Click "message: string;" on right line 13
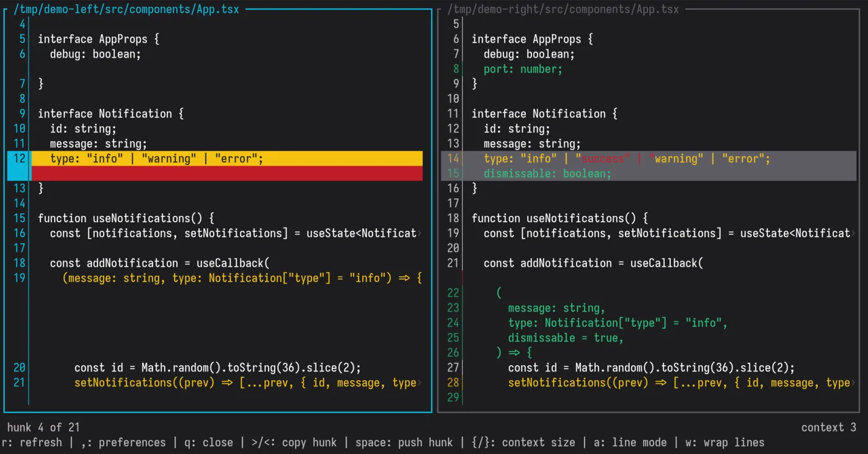The image size is (868, 454). click(x=533, y=144)
